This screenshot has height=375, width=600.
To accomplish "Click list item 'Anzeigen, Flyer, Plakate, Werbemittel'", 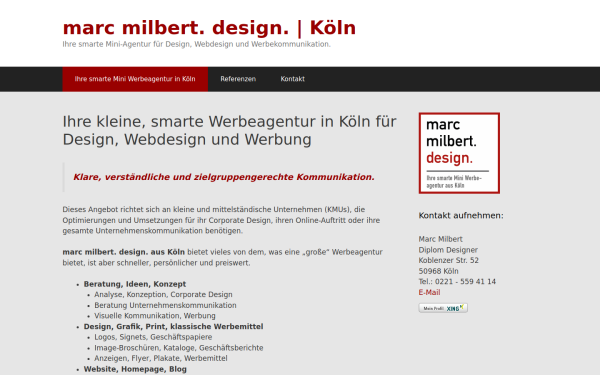I will coord(161,359).
